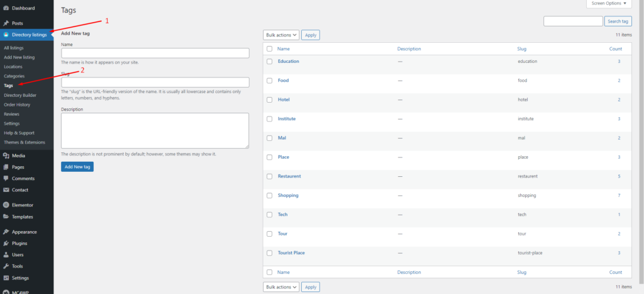Click the Dashboard gauge icon
644x294 pixels.
[6, 8]
